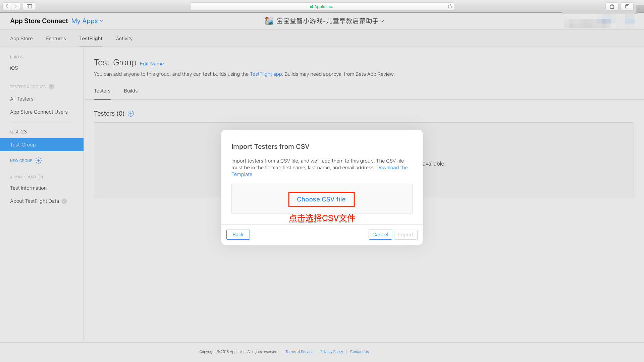This screenshot has width=644, height=362.
Task: Open Contact Us footer link
Action: pyautogui.click(x=360, y=352)
